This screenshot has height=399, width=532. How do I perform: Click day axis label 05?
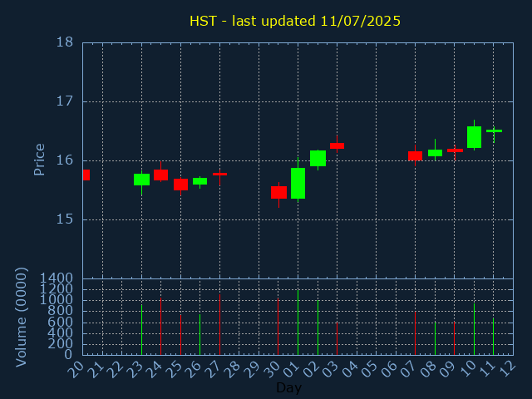[369, 369]
